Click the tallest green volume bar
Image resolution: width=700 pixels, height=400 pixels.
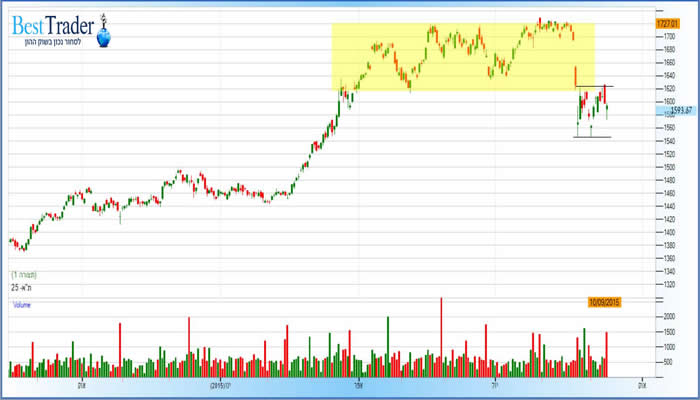point(389,344)
